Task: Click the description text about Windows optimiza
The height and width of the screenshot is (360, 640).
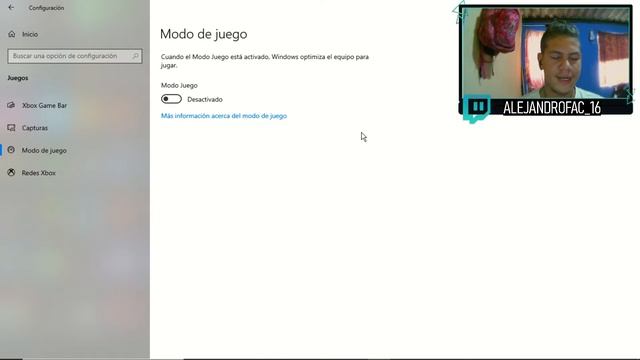Action: pos(265,61)
